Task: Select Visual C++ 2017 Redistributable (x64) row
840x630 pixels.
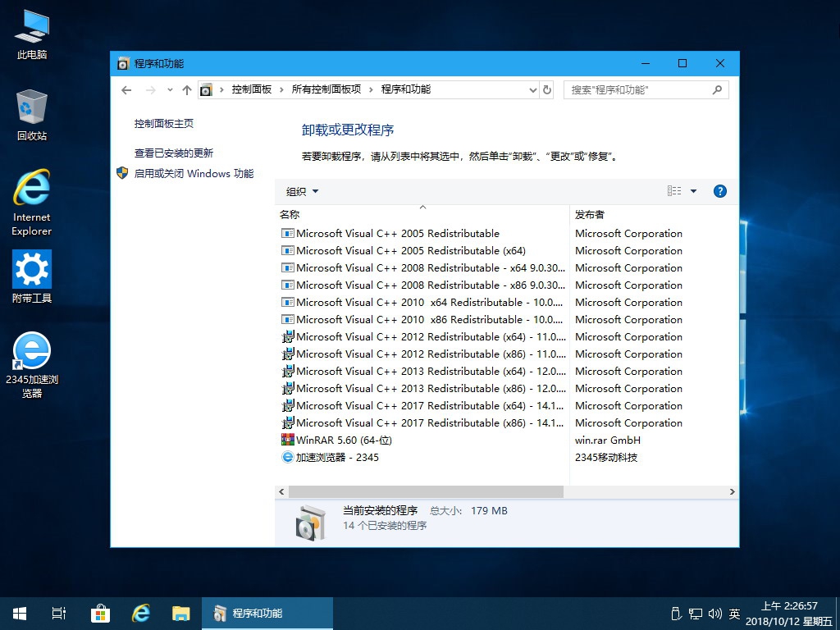Action: [x=507, y=405]
